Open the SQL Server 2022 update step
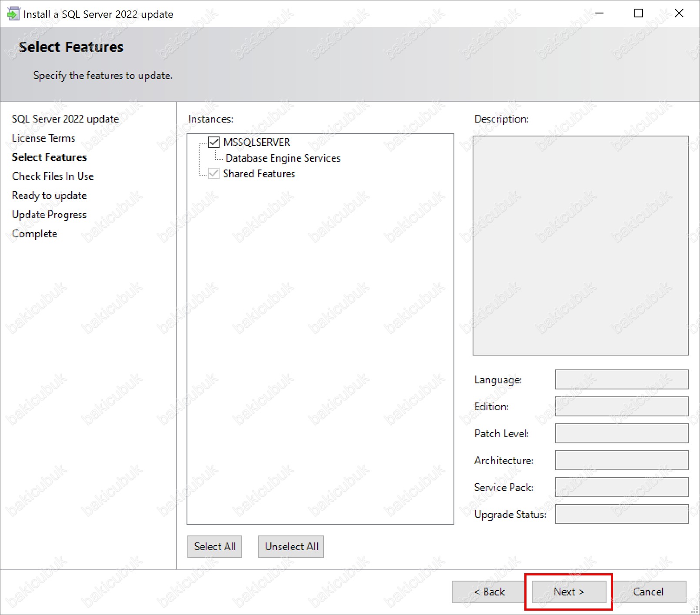This screenshot has width=700, height=615. (65, 119)
